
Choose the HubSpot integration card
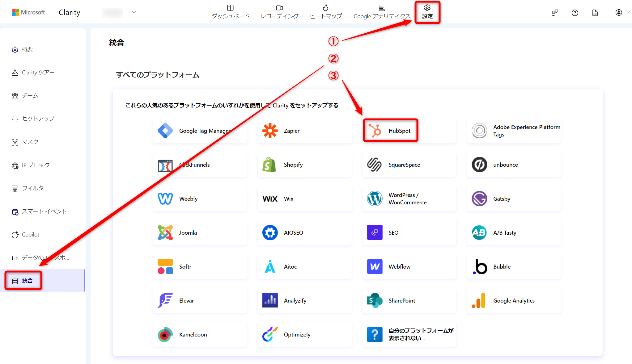click(409, 131)
